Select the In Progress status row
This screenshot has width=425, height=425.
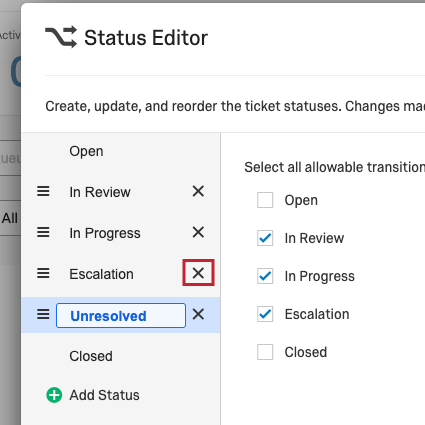point(121,233)
